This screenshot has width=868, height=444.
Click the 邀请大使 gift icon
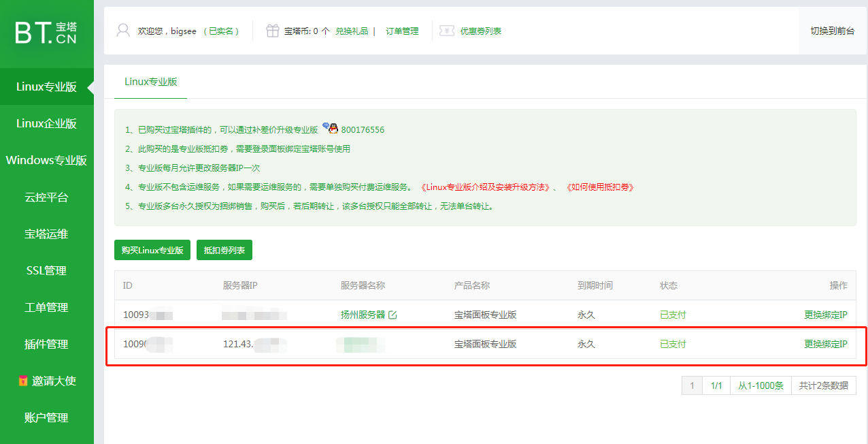22,381
